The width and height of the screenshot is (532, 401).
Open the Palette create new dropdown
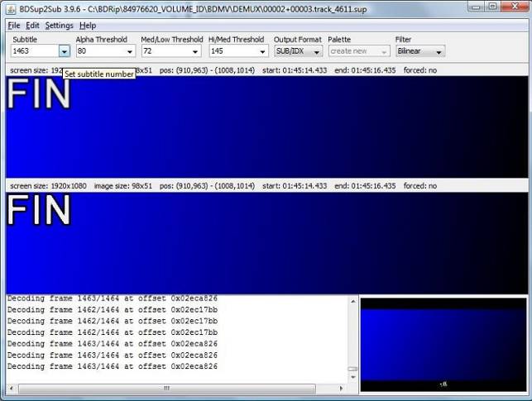(359, 51)
